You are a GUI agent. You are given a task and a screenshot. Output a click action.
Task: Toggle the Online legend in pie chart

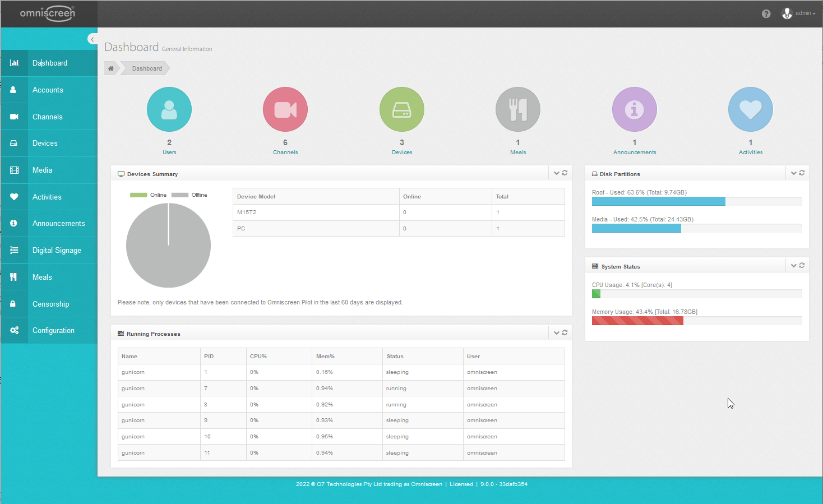point(149,195)
